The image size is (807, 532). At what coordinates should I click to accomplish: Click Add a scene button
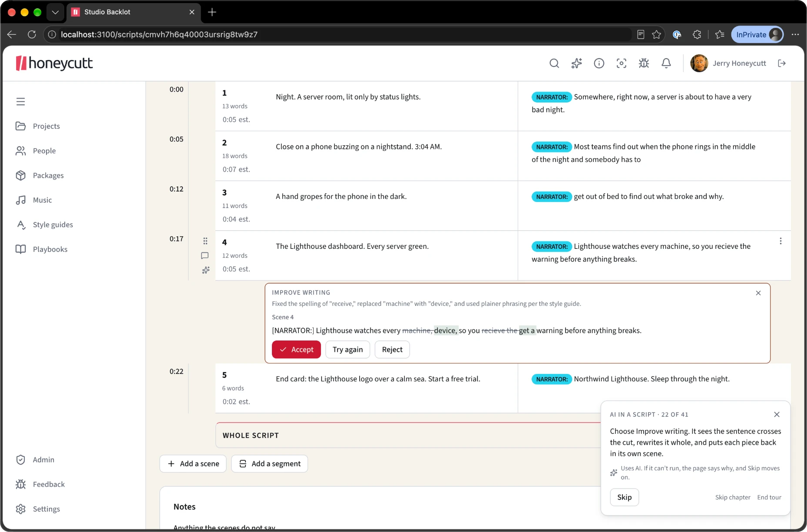193,464
